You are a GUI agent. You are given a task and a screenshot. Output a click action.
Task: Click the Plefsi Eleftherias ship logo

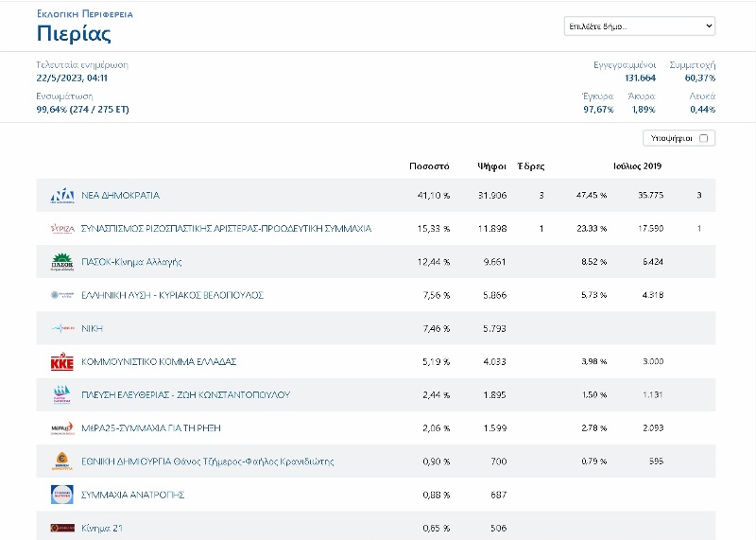pyautogui.click(x=62, y=394)
